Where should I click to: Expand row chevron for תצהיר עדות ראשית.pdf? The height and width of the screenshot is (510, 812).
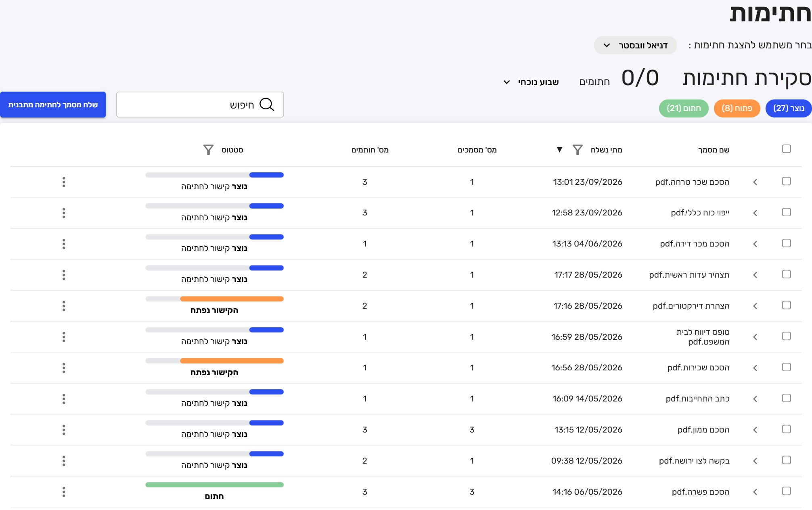coord(755,275)
